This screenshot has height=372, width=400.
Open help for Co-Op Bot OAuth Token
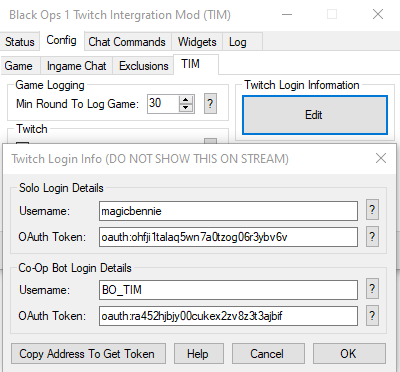[372, 315]
